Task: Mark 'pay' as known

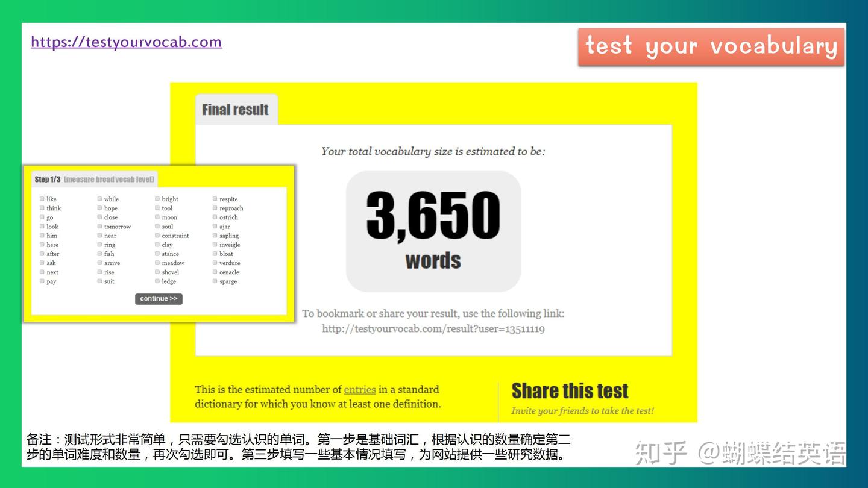Action: point(42,281)
